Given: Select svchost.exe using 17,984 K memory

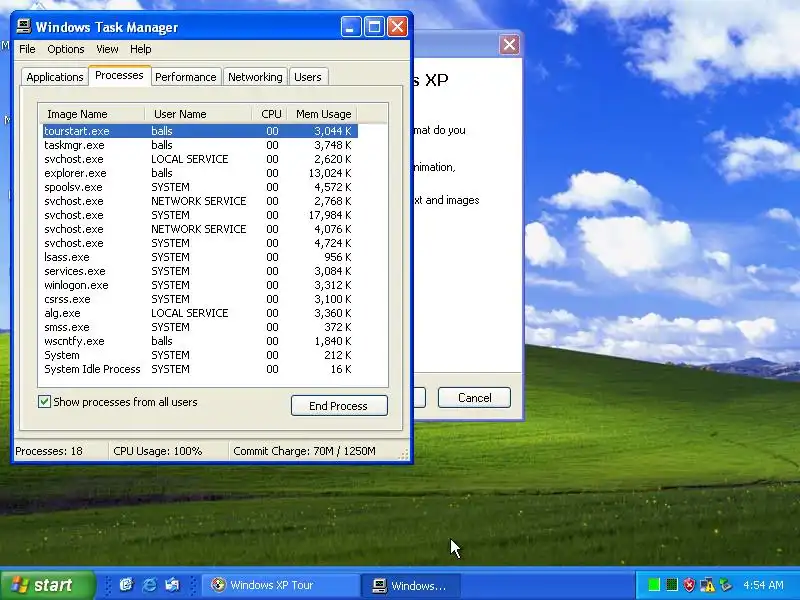Looking at the screenshot, I should tap(200, 215).
